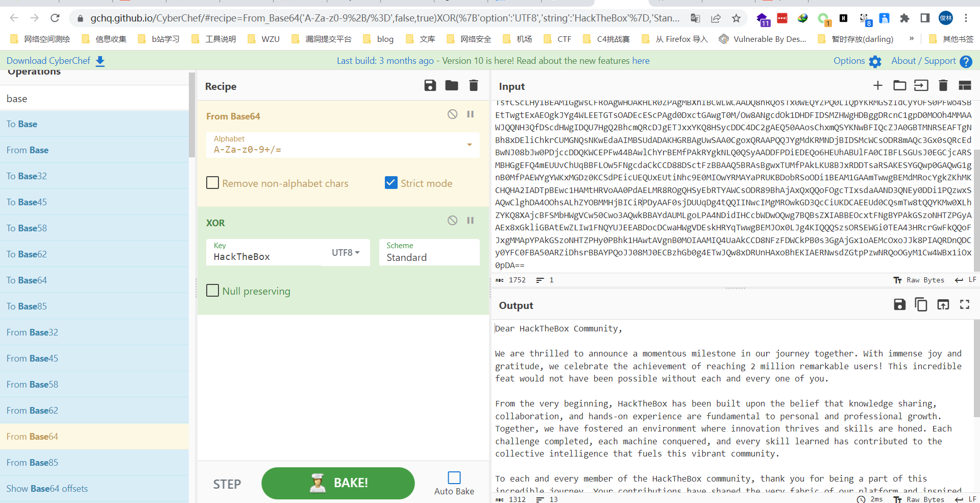
Task: Enable Remove non-alphabet chars
Action: pos(213,182)
